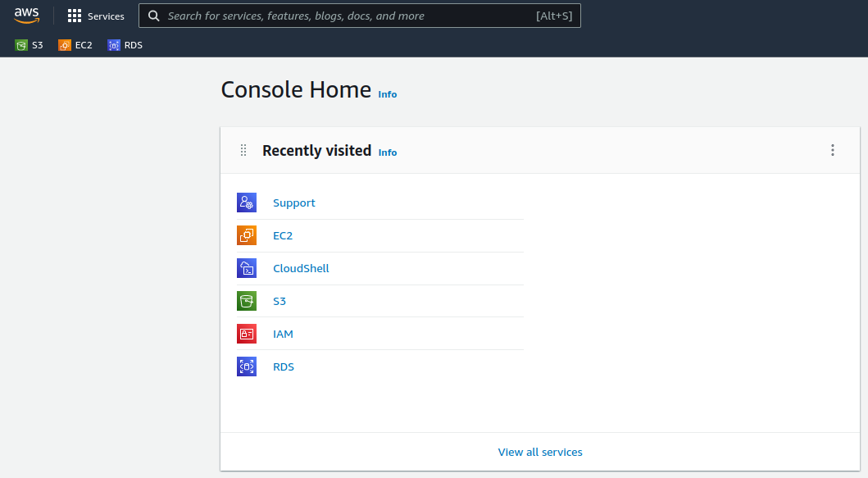868x478 pixels.
Task: Open the RDS link in Recently visited
Action: pyautogui.click(x=284, y=366)
